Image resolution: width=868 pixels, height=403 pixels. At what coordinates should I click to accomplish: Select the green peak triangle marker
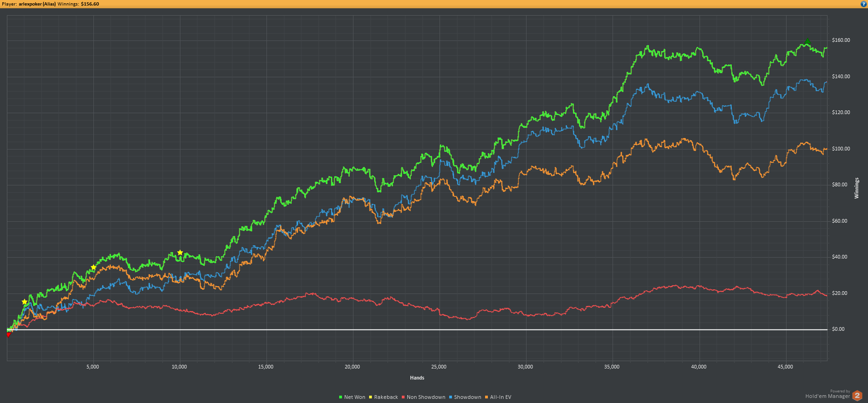(x=807, y=42)
